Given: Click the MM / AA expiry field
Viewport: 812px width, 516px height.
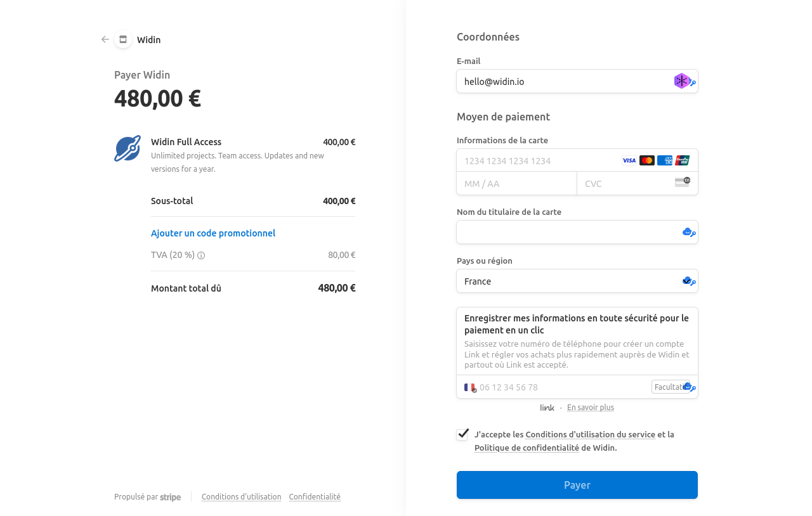Looking at the screenshot, I should [x=516, y=183].
